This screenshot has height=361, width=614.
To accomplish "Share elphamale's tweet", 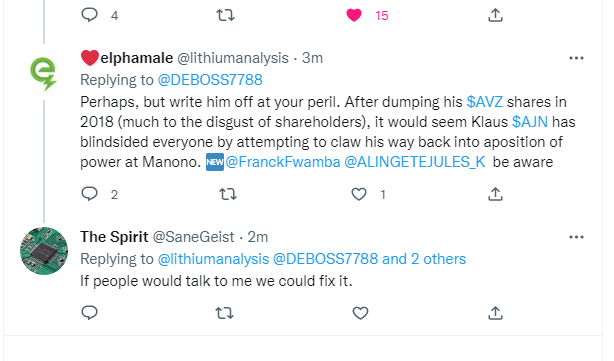I will tap(495, 194).
